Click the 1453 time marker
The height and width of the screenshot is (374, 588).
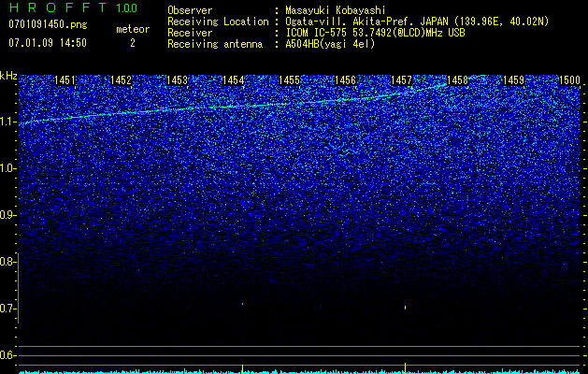[177, 80]
